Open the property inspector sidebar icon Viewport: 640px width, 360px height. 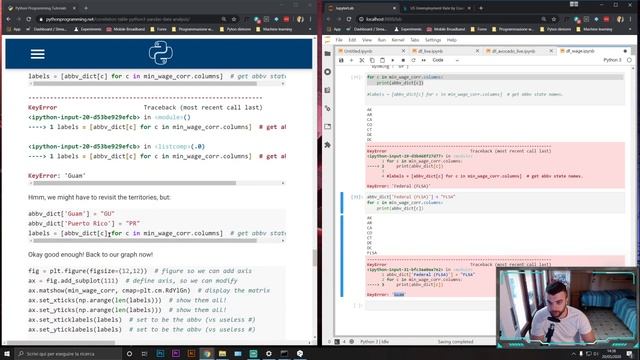pos(328,109)
